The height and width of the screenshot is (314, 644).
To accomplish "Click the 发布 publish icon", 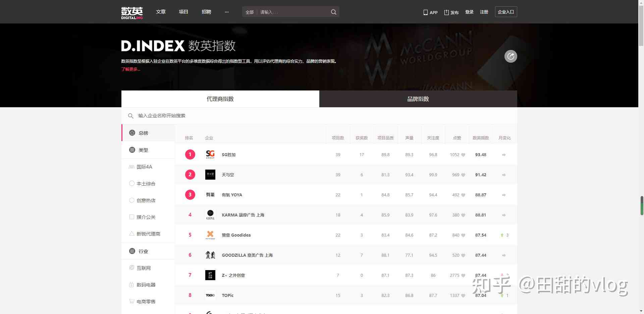I will pos(451,12).
